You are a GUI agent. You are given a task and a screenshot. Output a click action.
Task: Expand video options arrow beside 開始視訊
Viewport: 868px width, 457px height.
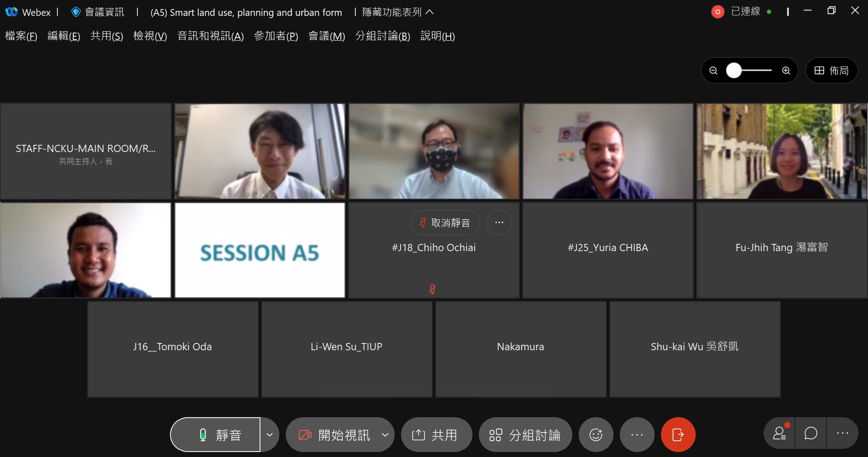(x=385, y=435)
